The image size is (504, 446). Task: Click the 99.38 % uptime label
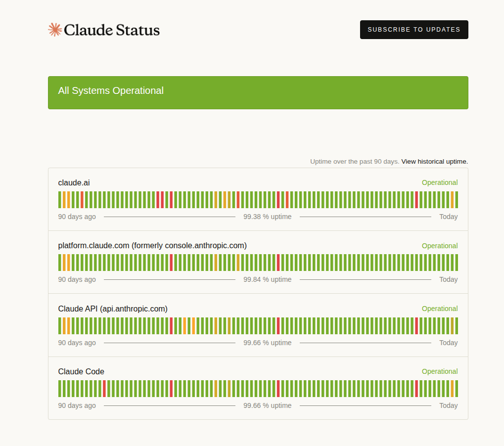267,217
